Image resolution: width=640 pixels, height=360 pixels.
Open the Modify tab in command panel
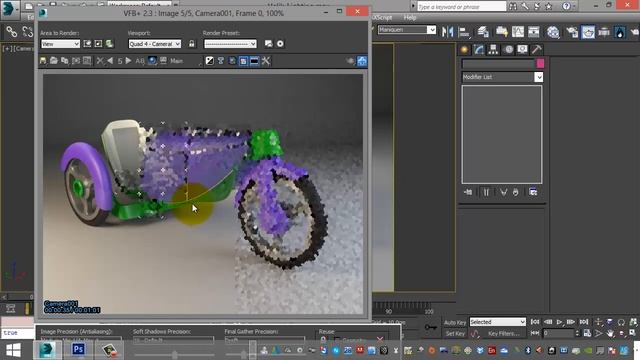tap(479, 50)
